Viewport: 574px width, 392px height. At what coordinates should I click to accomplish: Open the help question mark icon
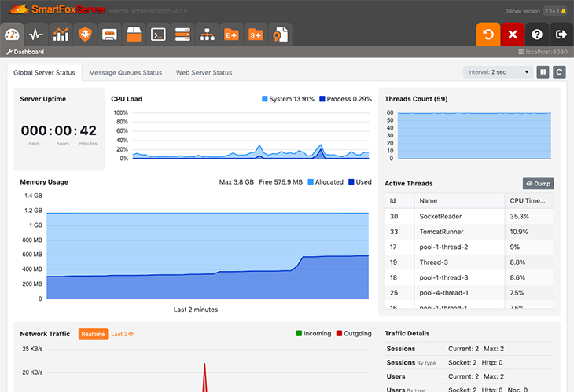click(x=537, y=35)
